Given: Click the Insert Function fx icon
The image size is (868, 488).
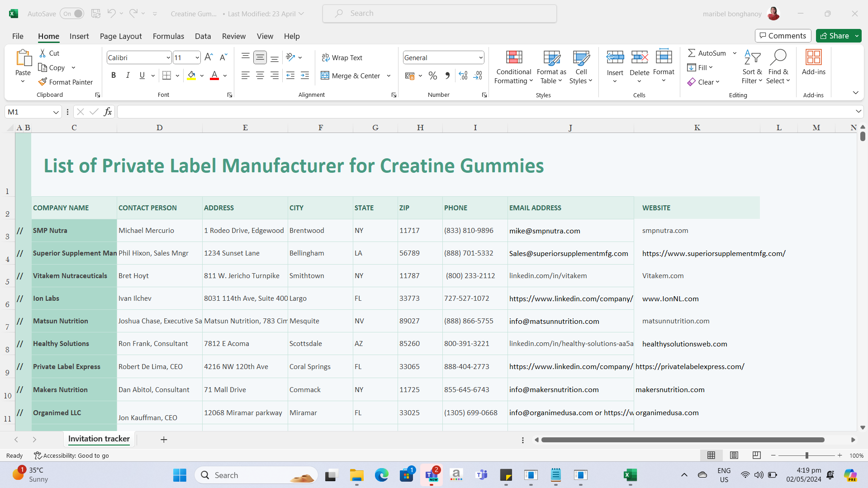Looking at the screenshot, I should click(108, 112).
